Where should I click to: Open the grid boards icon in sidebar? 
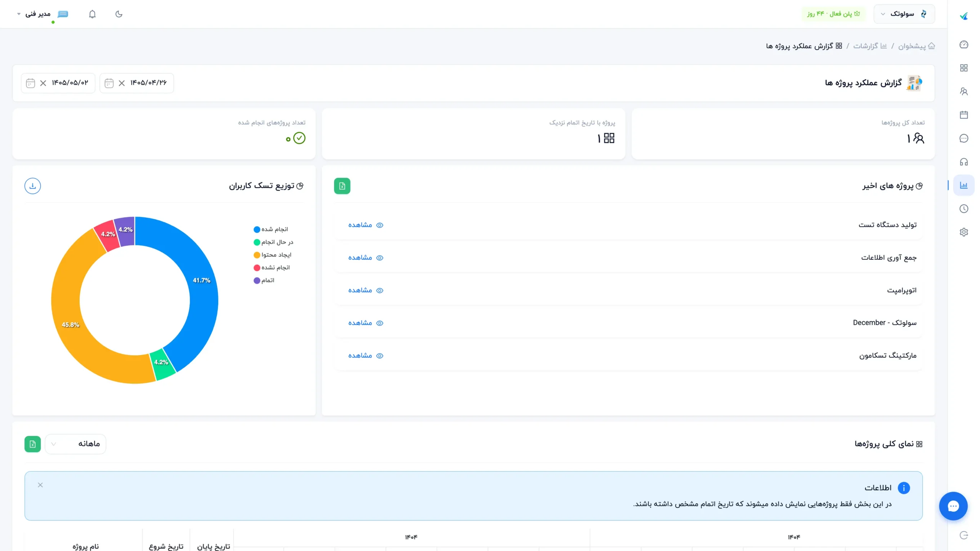964,68
